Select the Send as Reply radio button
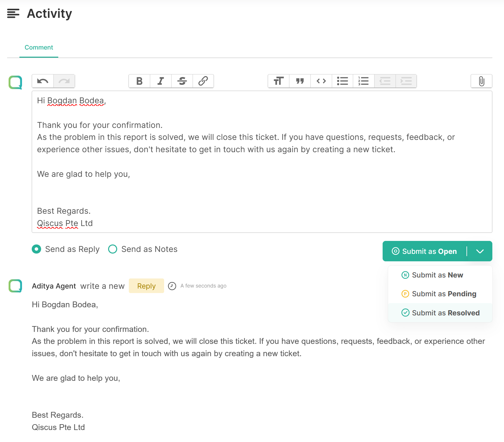504x442 pixels. pyautogui.click(x=37, y=249)
